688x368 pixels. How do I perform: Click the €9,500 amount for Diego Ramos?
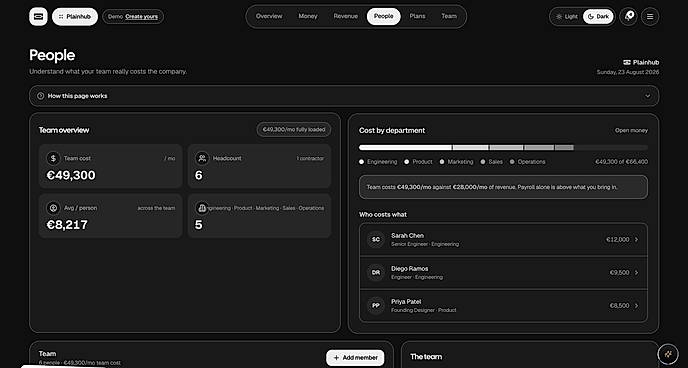click(620, 272)
